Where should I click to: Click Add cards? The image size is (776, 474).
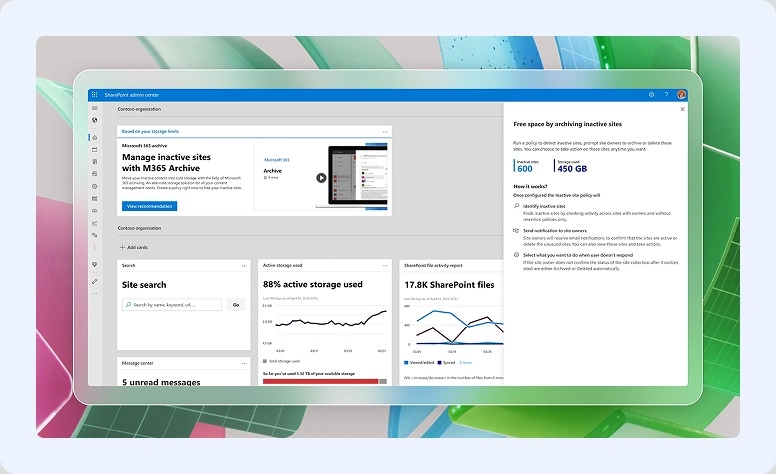(134, 247)
